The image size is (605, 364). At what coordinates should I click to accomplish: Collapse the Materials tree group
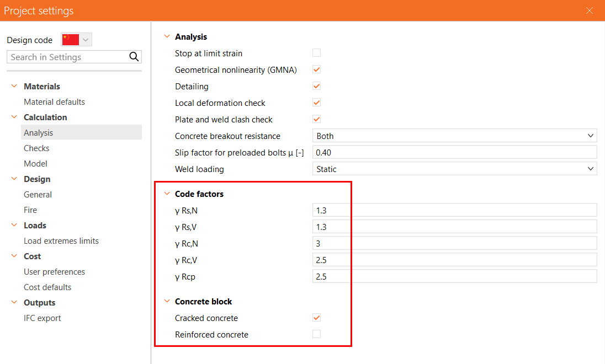14,87
